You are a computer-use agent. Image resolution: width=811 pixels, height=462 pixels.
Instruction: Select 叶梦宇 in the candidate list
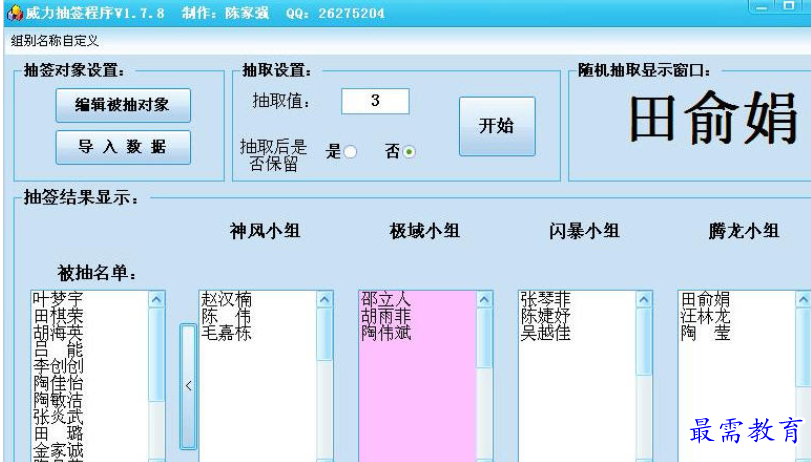point(58,299)
